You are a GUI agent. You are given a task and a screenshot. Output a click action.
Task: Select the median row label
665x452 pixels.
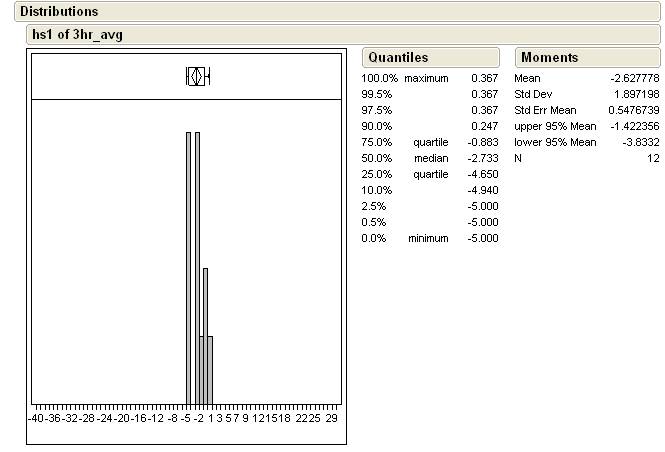pyautogui.click(x=431, y=158)
